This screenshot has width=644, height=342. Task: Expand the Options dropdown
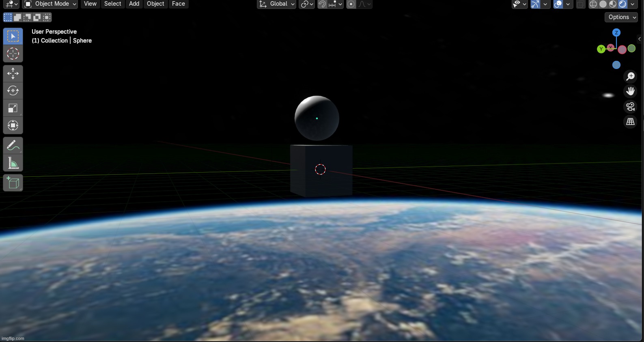tap(621, 17)
